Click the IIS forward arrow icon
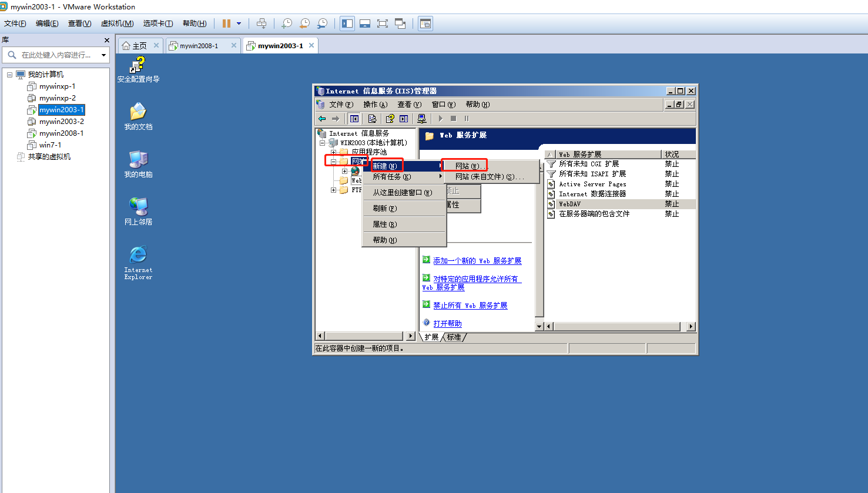Image resolution: width=868 pixels, height=493 pixels. (336, 119)
